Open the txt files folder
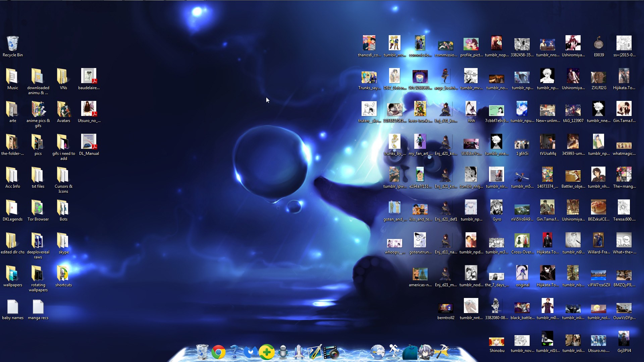The image size is (644, 362). (x=38, y=178)
